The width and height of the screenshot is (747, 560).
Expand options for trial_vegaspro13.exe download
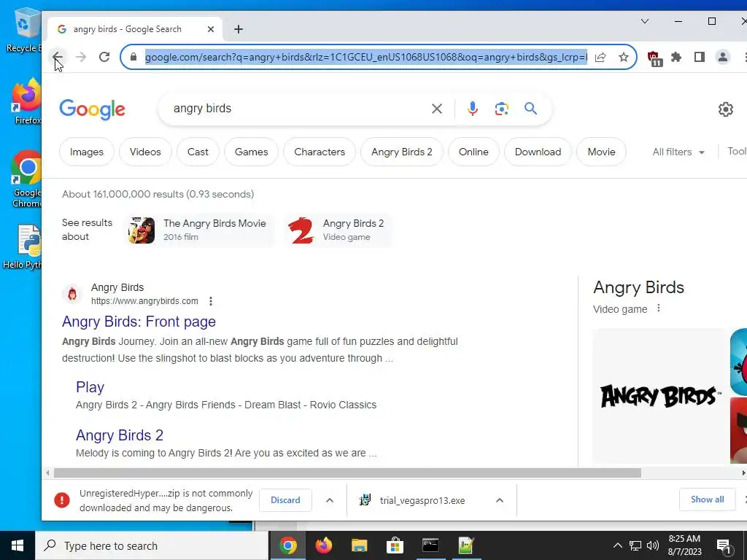click(x=499, y=500)
